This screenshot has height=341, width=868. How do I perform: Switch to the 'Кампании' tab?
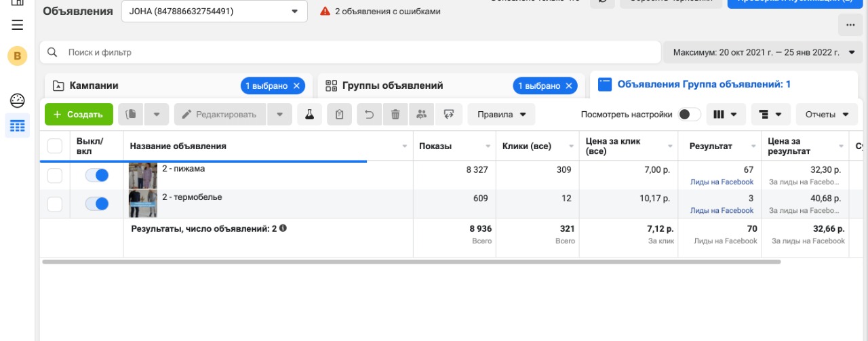(94, 86)
